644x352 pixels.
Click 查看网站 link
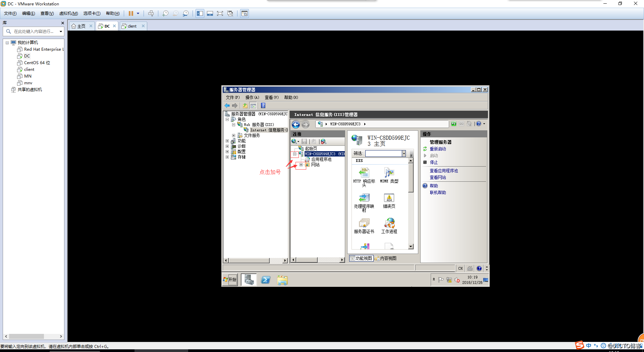tap(438, 177)
